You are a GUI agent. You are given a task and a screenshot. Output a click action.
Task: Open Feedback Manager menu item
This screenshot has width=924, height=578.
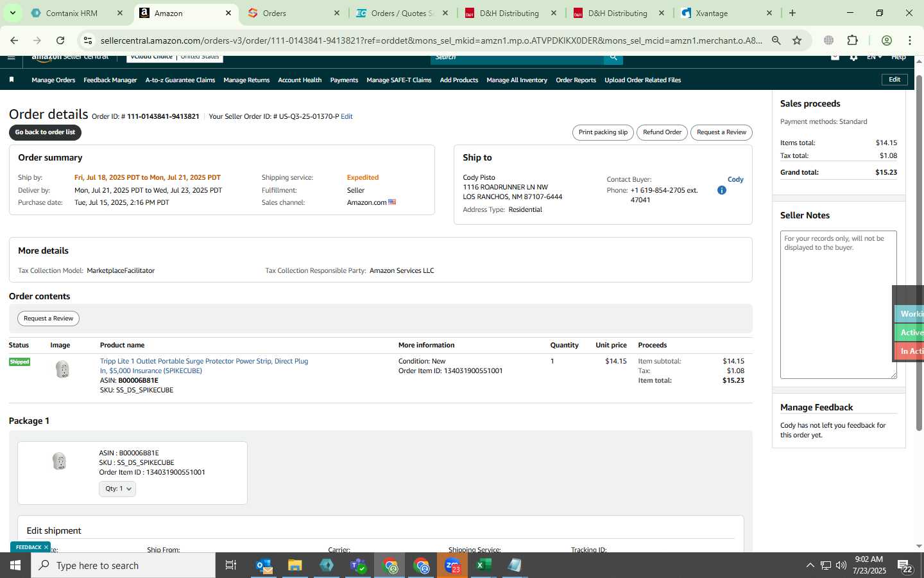point(110,80)
